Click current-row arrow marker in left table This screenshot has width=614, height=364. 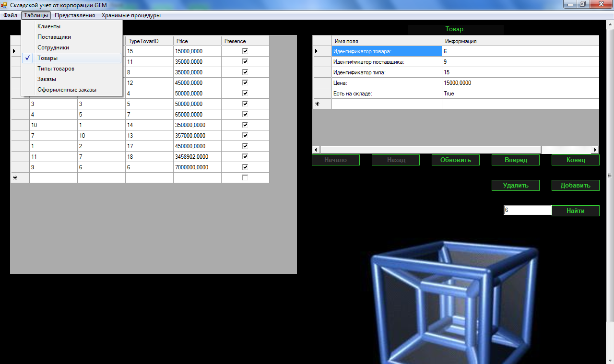tap(14, 51)
